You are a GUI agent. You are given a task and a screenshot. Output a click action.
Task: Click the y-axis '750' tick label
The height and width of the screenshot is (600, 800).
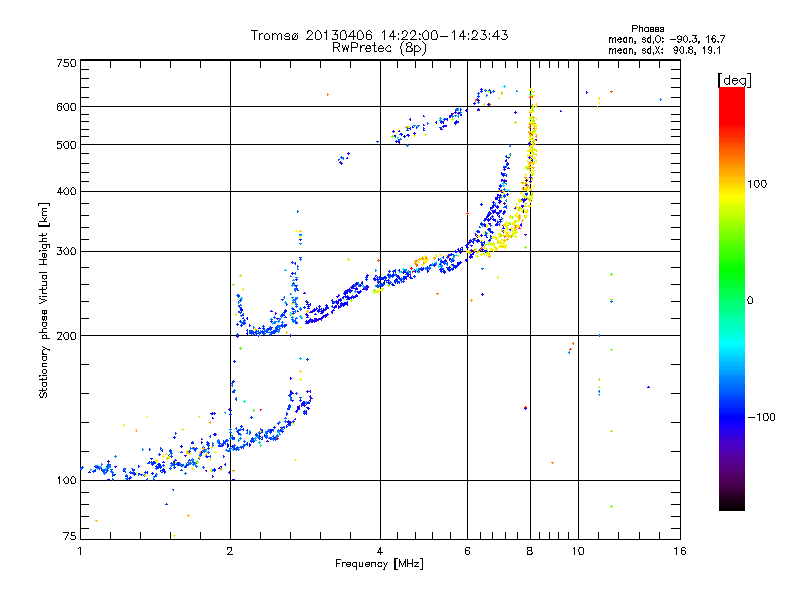click(66, 63)
